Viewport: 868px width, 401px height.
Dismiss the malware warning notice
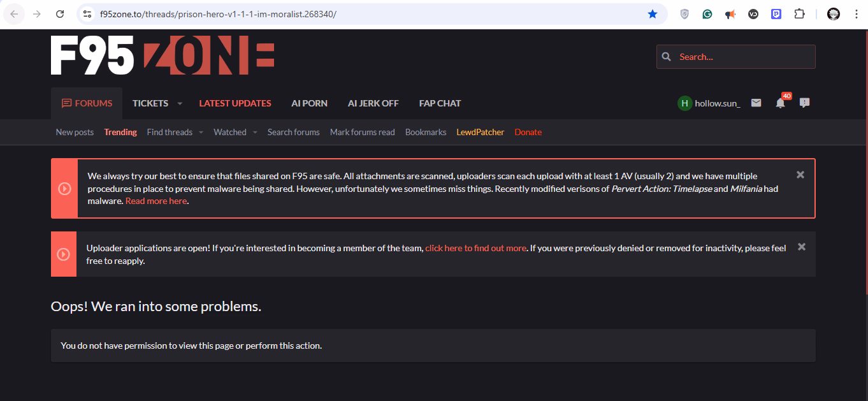pyautogui.click(x=800, y=175)
